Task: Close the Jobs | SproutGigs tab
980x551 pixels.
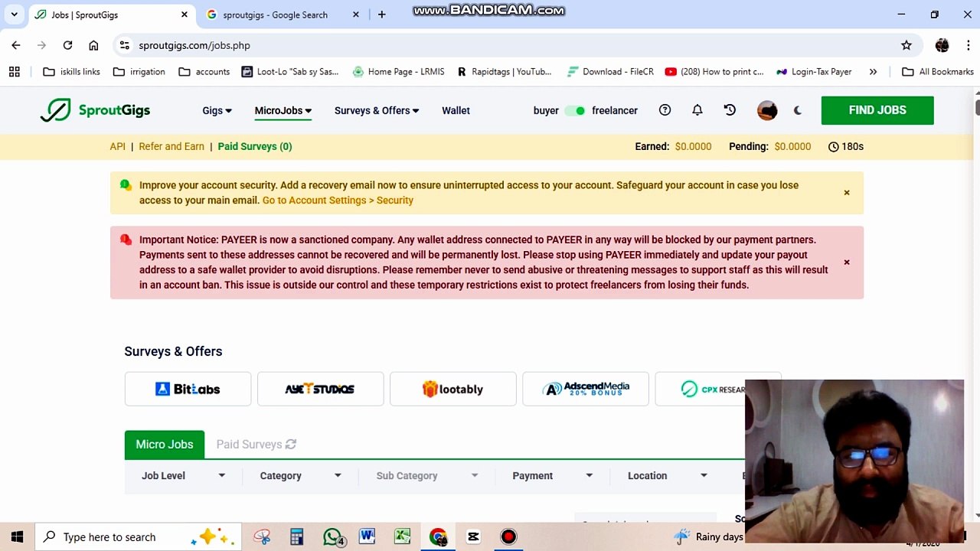Action: click(x=185, y=15)
